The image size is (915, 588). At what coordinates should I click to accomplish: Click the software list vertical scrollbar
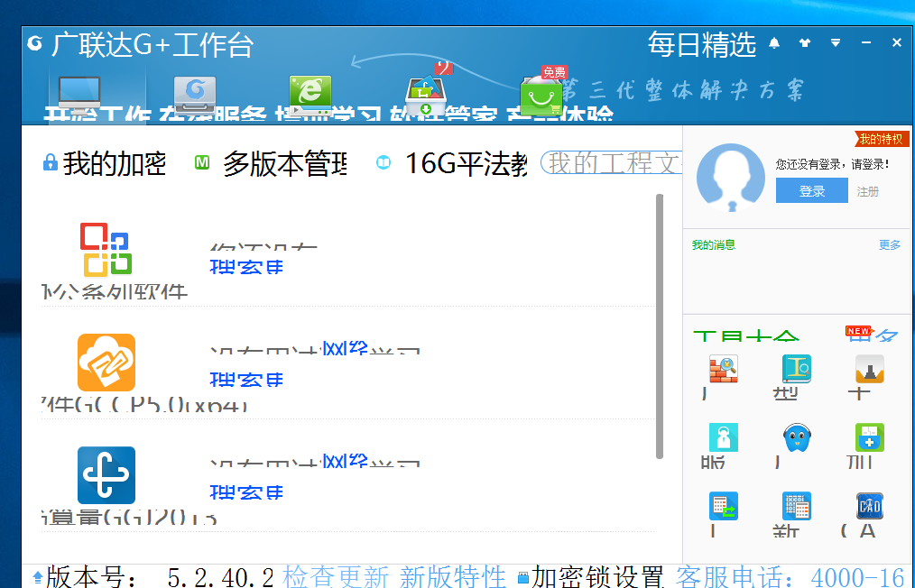[x=660, y=326]
